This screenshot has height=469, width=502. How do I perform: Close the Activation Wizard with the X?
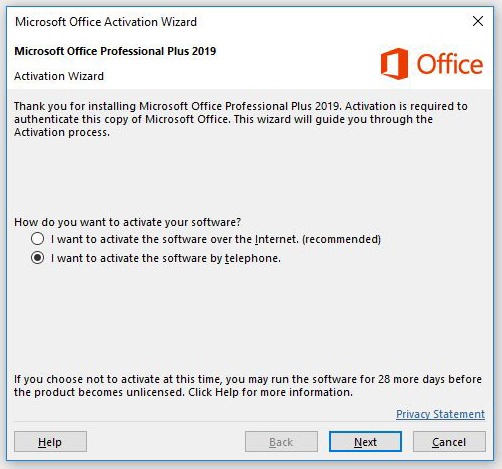478,21
